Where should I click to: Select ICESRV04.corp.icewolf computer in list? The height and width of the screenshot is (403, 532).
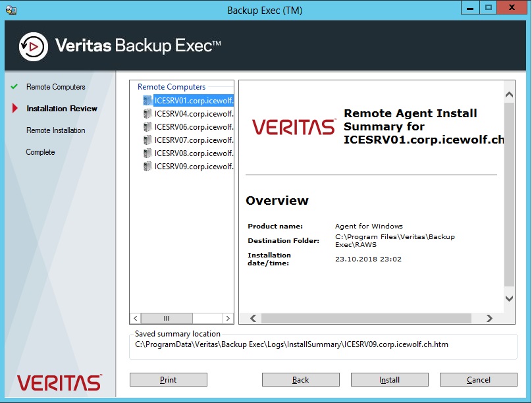click(194, 114)
